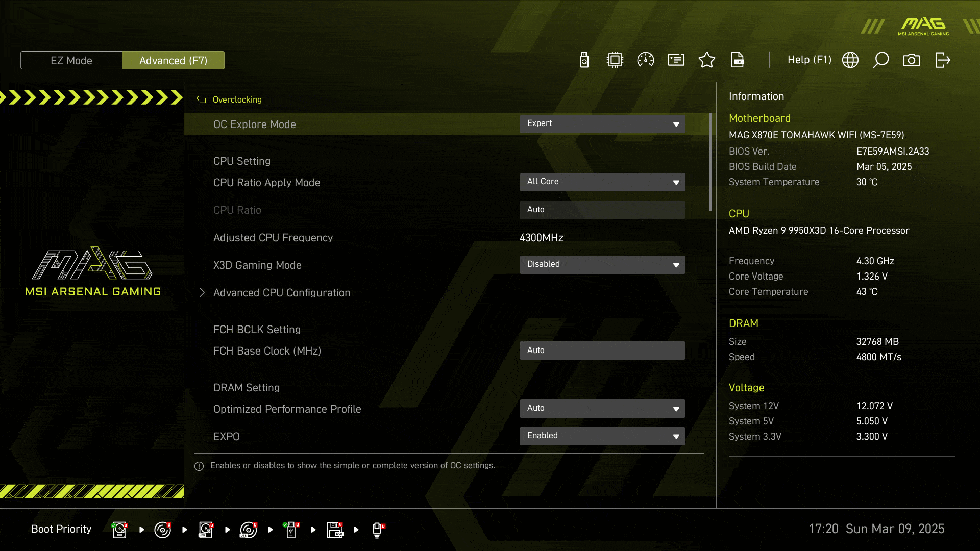Expand Advanced CPU Configuration chevron
This screenshot has height=551, width=980.
click(202, 292)
